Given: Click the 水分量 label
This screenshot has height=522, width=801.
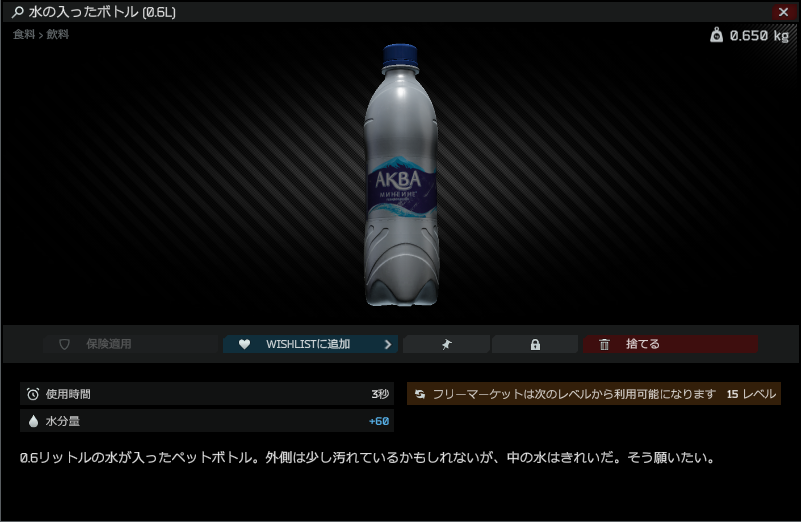Looking at the screenshot, I should point(62,421).
